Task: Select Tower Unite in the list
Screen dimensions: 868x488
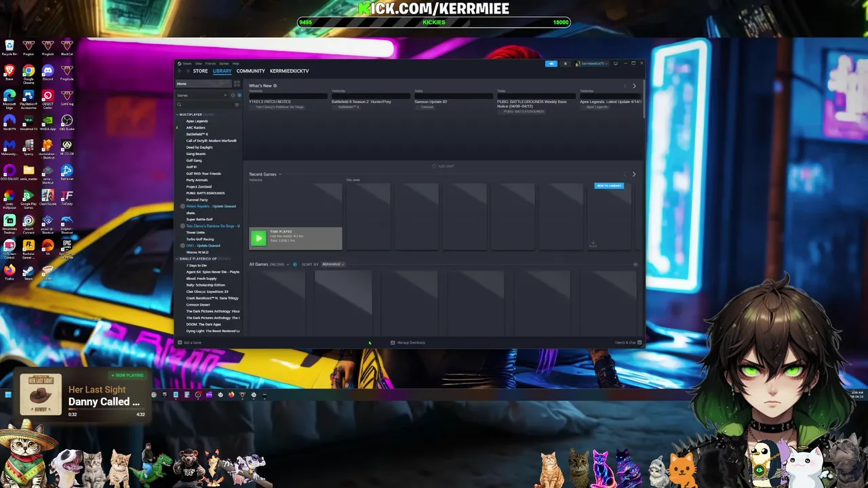Action: (195, 232)
